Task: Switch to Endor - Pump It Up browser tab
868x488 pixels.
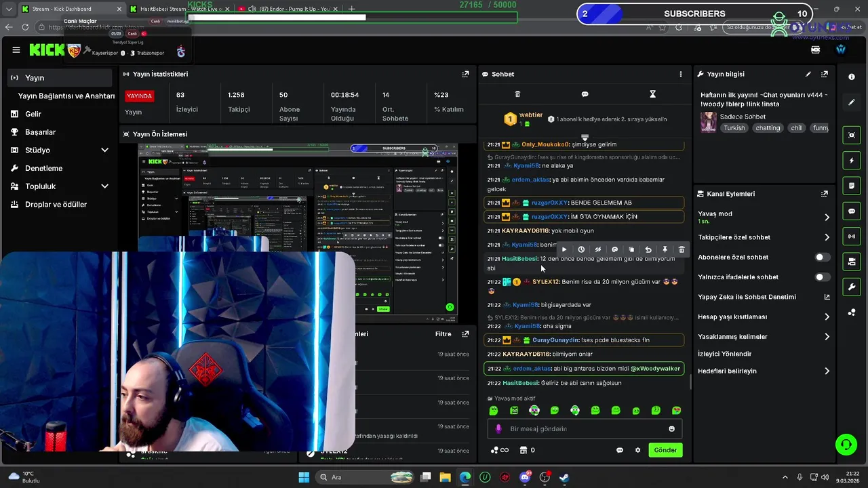Action: tap(288, 9)
